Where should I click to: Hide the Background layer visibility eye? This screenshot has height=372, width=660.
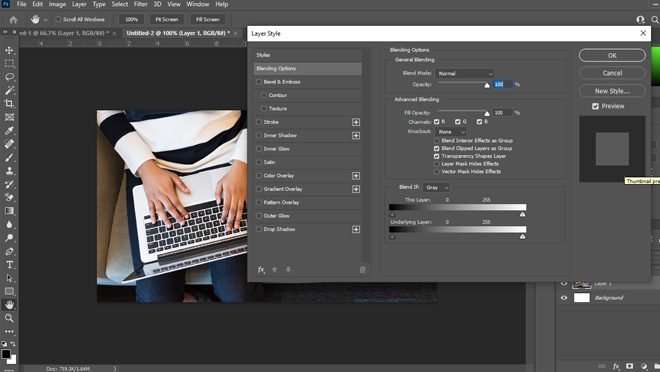coord(564,298)
